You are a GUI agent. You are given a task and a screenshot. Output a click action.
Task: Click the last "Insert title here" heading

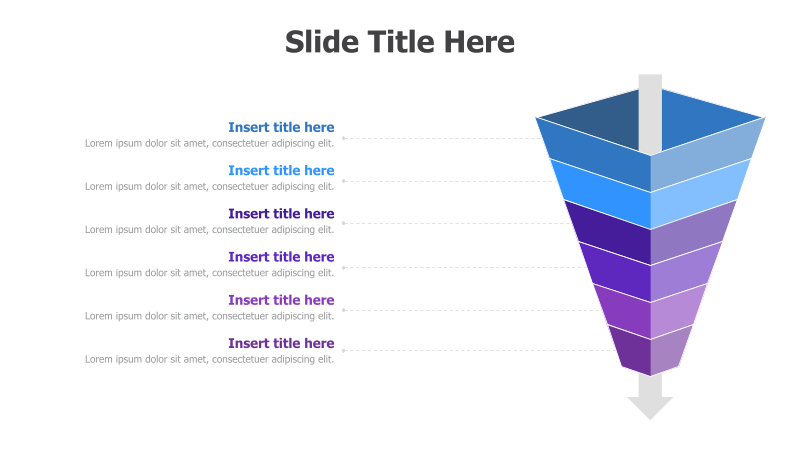[281, 343]
